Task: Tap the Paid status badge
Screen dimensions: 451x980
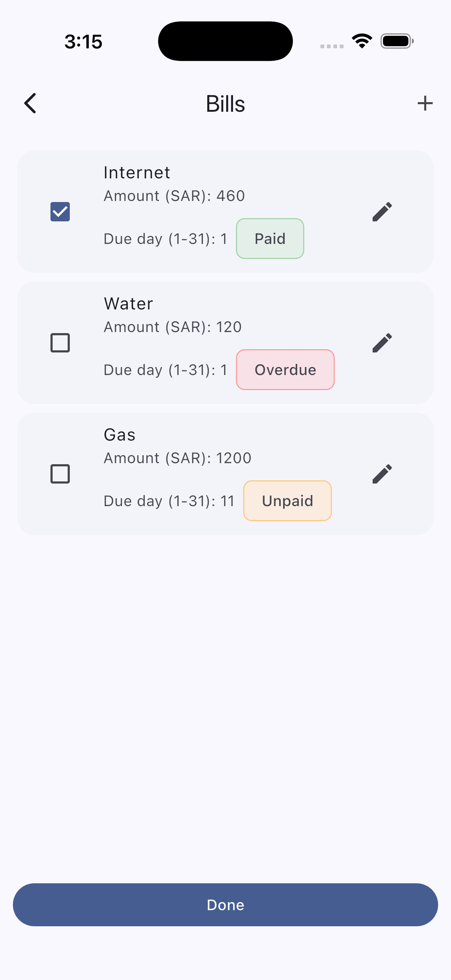Action: click(270, 239)
